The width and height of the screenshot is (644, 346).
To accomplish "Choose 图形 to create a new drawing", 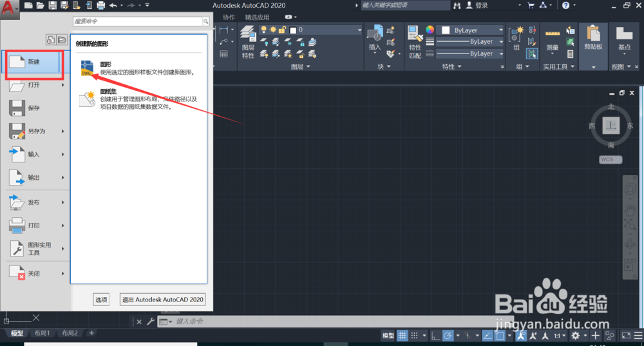I will point(138,68).
